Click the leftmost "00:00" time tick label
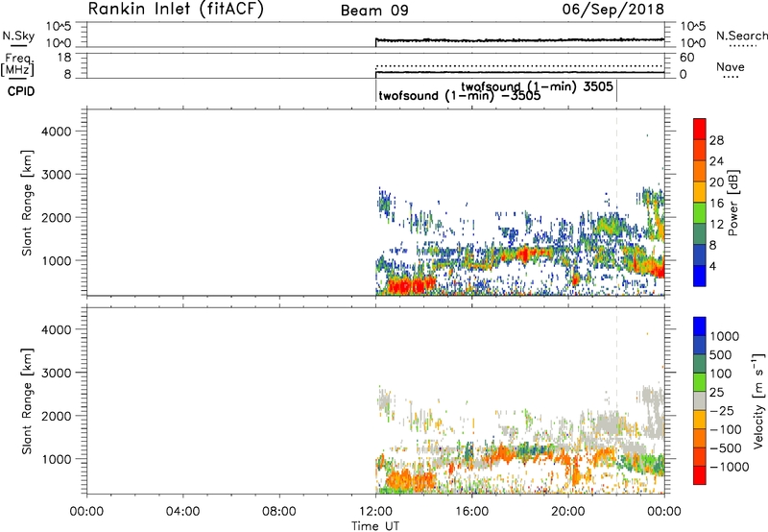The image size is (768, 532). click(86, 512)
